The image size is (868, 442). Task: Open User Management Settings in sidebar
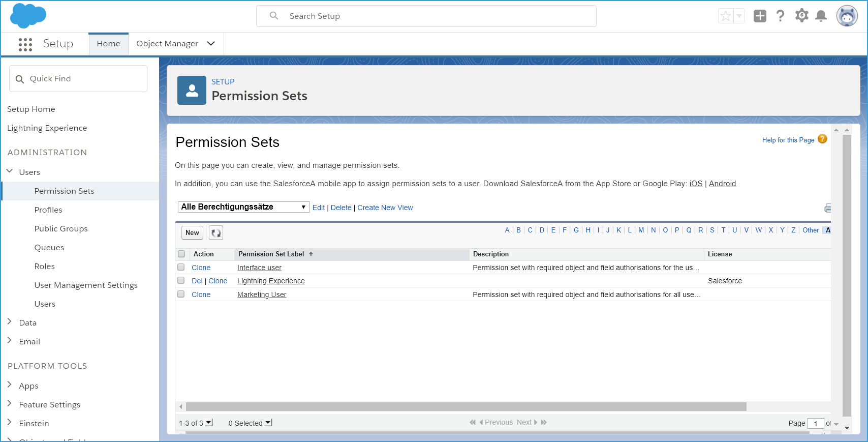tap(86, 285)
